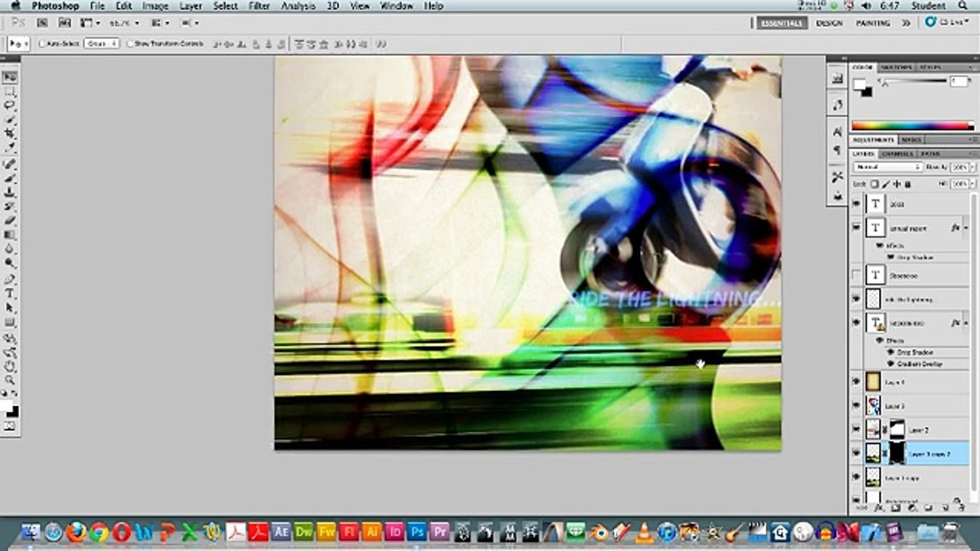Enable the Auto-Select checkbox
Screen dimensions: 980x551
coord(43,44)
